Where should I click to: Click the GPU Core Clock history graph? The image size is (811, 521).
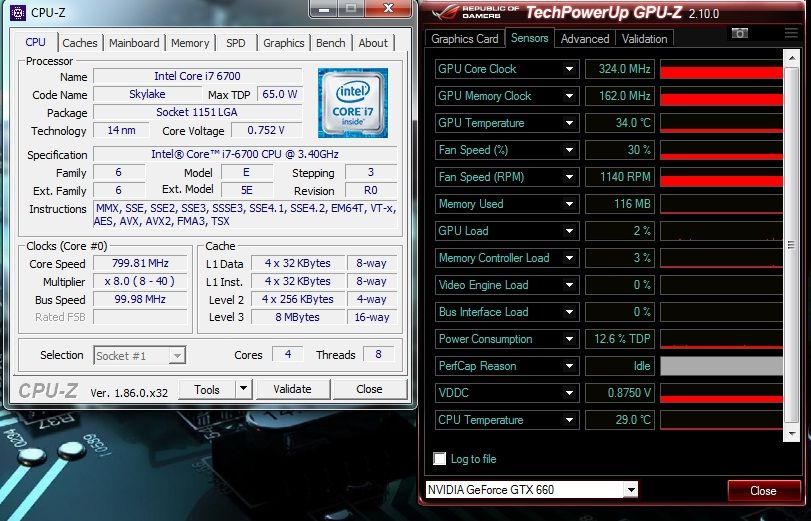[721, 69]
